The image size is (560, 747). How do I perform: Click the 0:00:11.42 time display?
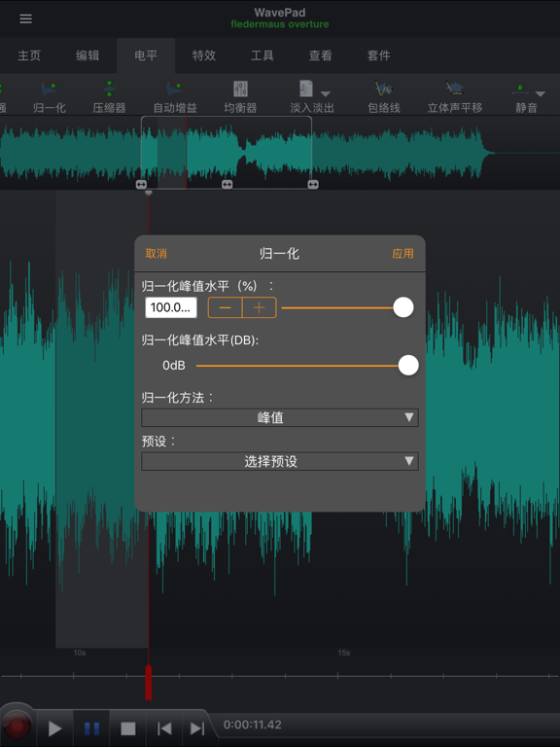[x=253, y=725]
